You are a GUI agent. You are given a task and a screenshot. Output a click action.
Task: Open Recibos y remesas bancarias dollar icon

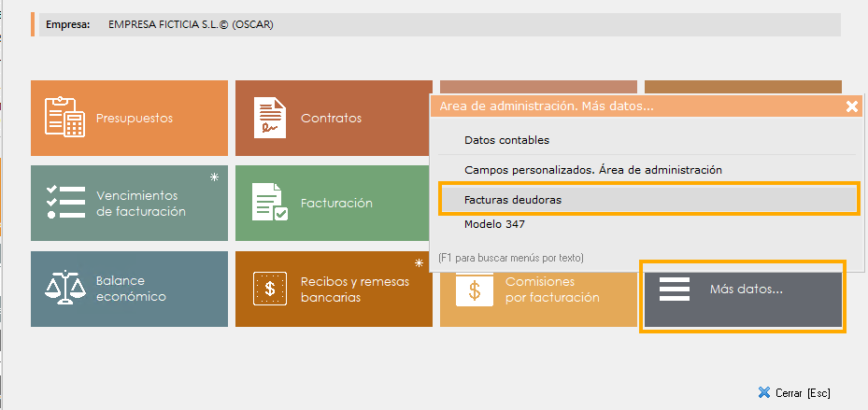(270, 288)
